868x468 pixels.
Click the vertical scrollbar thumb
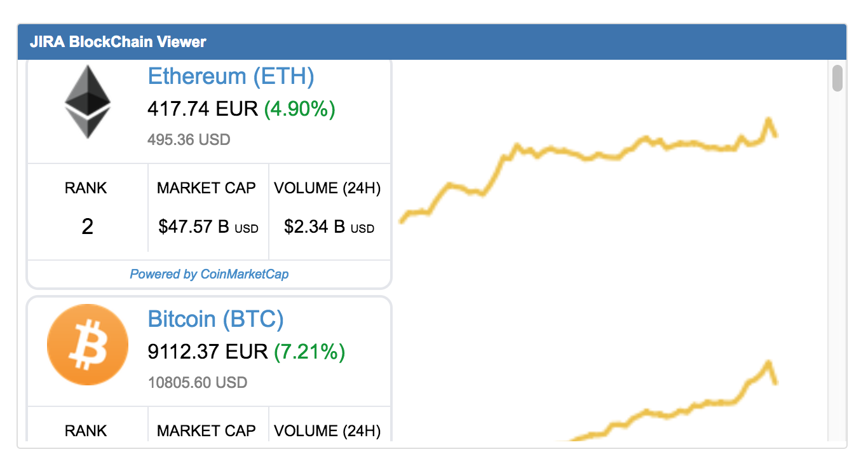click(837, 78)
